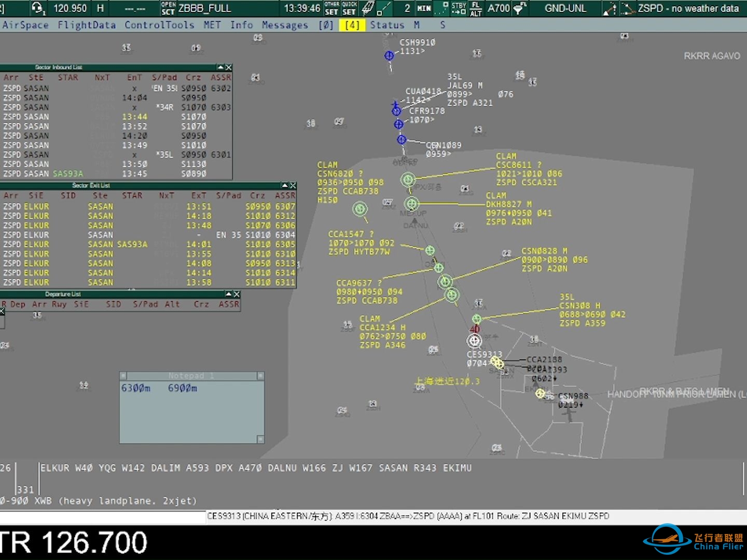
Task: Toggle the H button next to frequency
Action: click(x=100, y=8)
